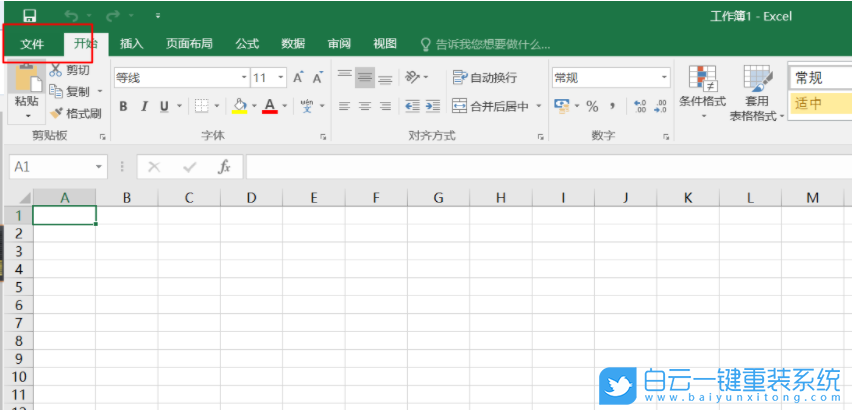Click the phonetic guide 文 icon
Image resolution: width=852 pixels, height=410 pixels.
[x=307, y=106]
